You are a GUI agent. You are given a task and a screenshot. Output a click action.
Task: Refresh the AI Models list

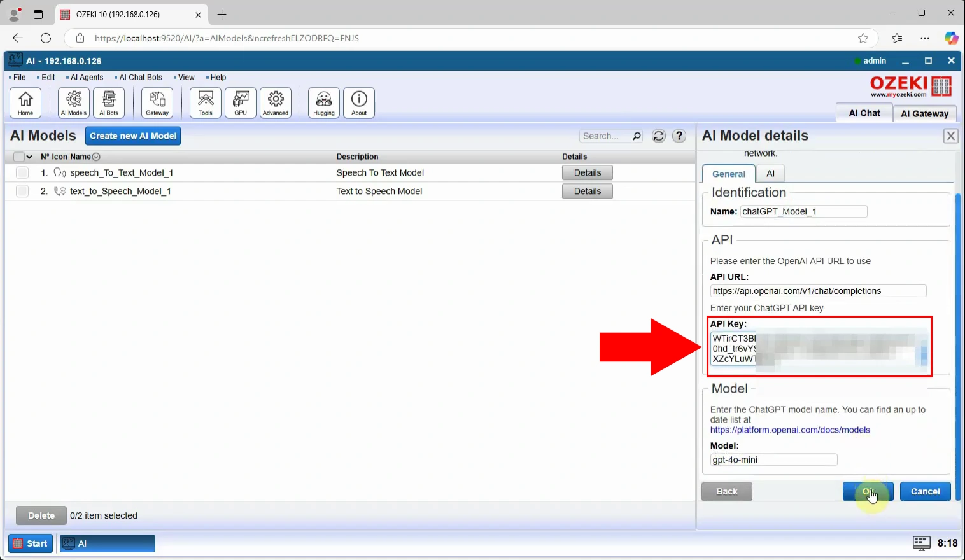pyautogui.click(x=659, y=136)
